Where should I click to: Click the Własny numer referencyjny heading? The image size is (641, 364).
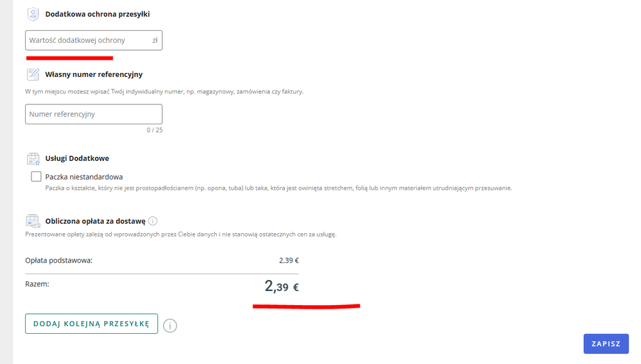click(94, 74)
